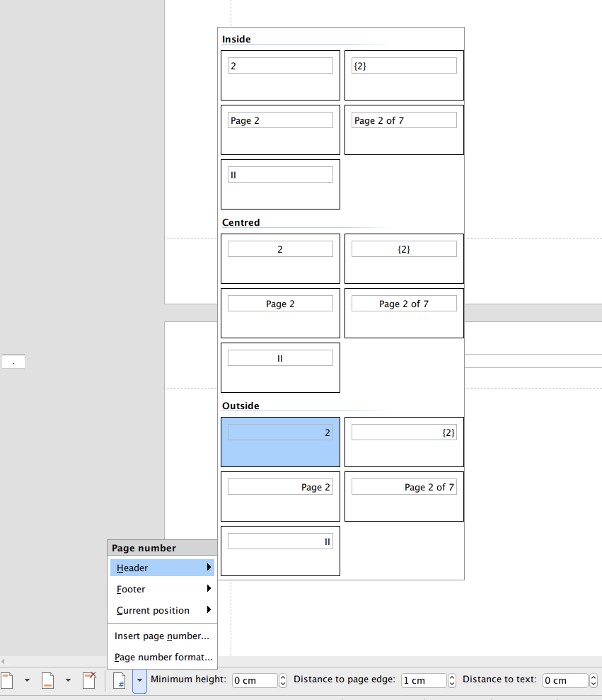Viewport: 602px width, 700px height.
Task: Open the Footer icon dropdown arrow
Action: pos(68,680)
